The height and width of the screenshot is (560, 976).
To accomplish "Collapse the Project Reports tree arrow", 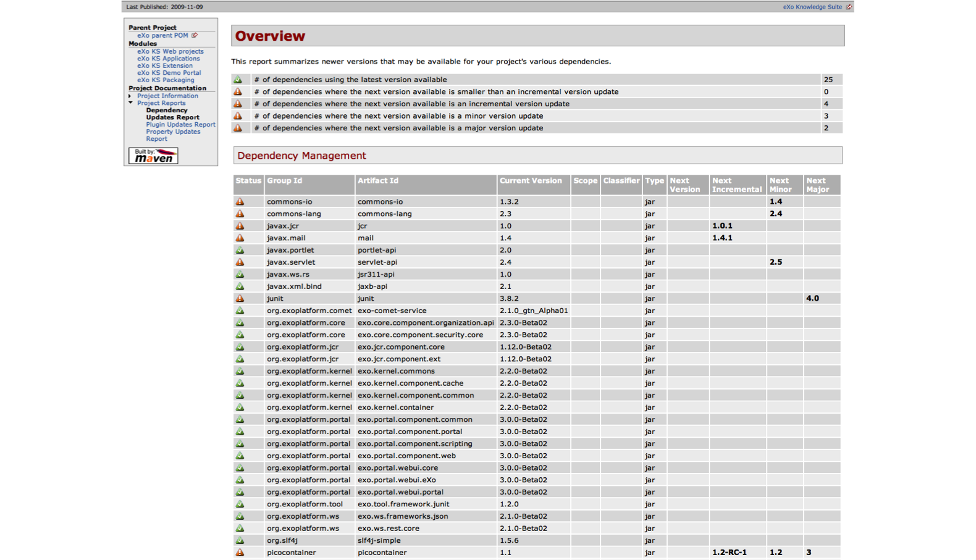I will [x=130, y=103].
